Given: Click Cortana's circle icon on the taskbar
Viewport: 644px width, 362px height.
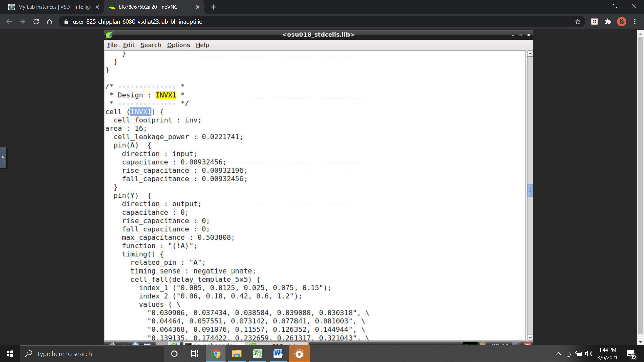Looking at the screenshot, I should click(x=174, y=353).
